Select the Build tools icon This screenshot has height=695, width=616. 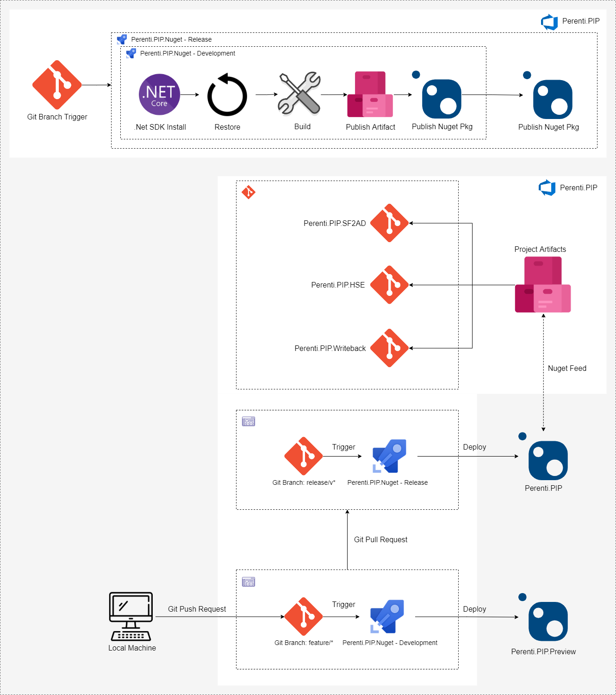(x=299, y=93)
